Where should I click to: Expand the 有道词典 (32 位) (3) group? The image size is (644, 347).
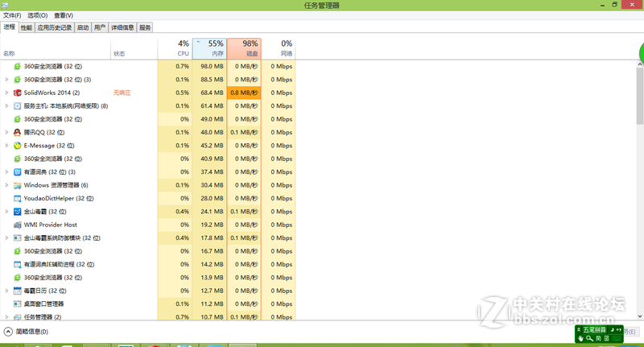[x=6, y=172]
